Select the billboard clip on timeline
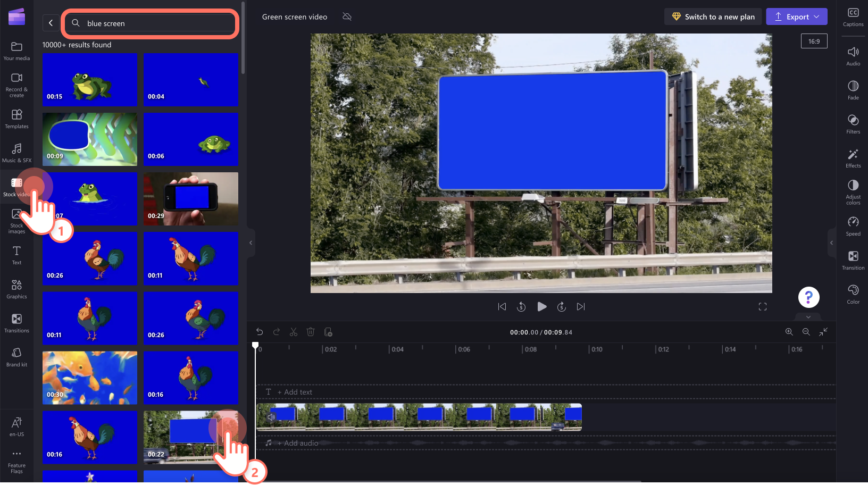 [x=419, y=417]
